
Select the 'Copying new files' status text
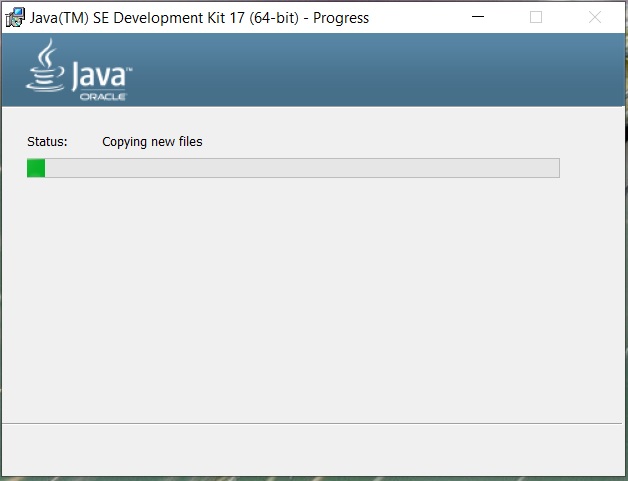pos(152,142)
